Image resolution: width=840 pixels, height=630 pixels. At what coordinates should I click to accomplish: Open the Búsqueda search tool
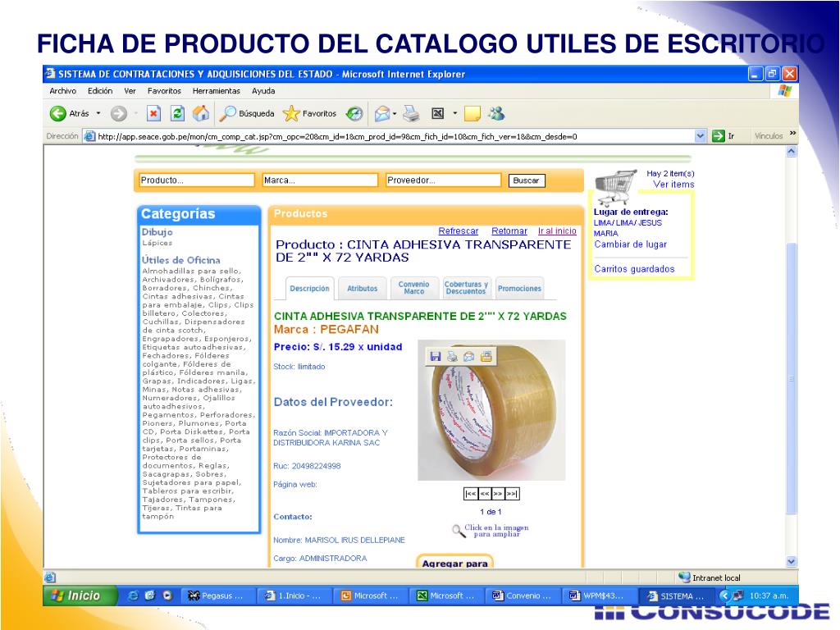pyautogui.click(x=248, y=113)
